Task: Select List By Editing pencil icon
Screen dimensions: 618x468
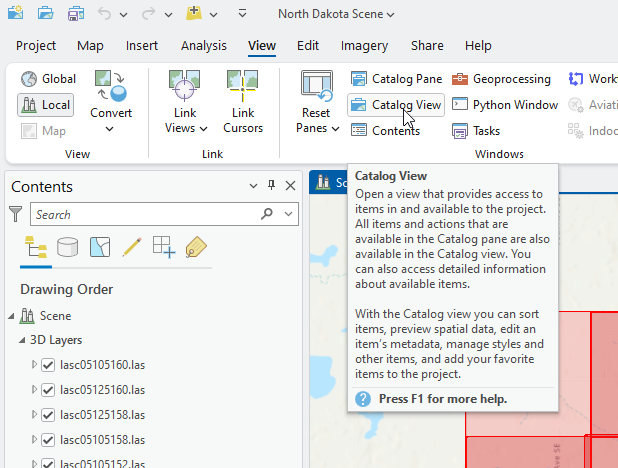Action: pos(132,247)
